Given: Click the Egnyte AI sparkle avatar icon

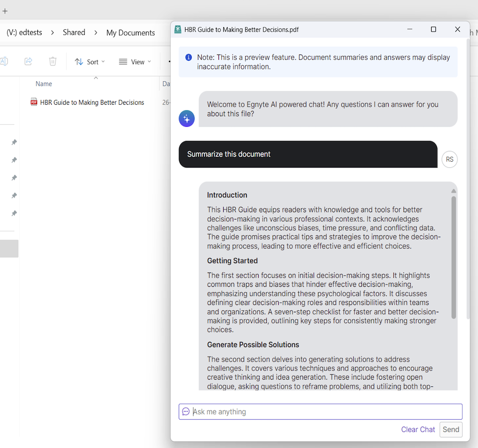Looking at the screenshot, I should [x=186, y=118].
